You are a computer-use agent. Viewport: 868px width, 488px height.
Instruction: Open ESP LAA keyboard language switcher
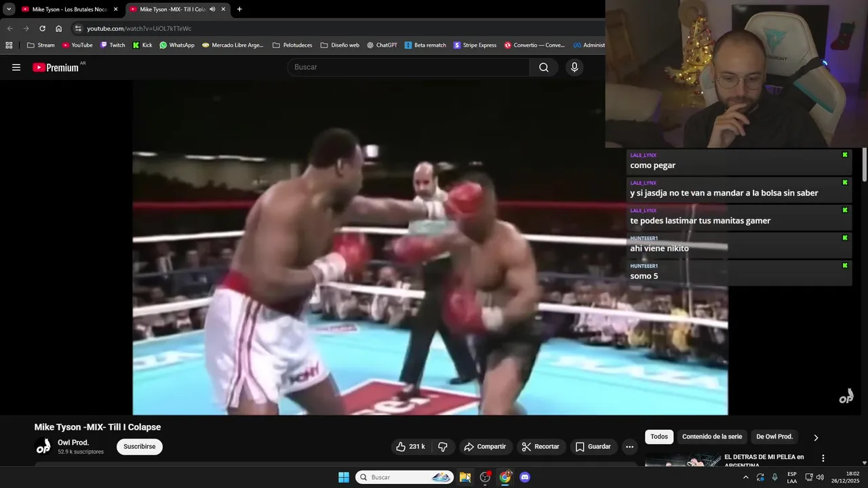coord(792,477)
